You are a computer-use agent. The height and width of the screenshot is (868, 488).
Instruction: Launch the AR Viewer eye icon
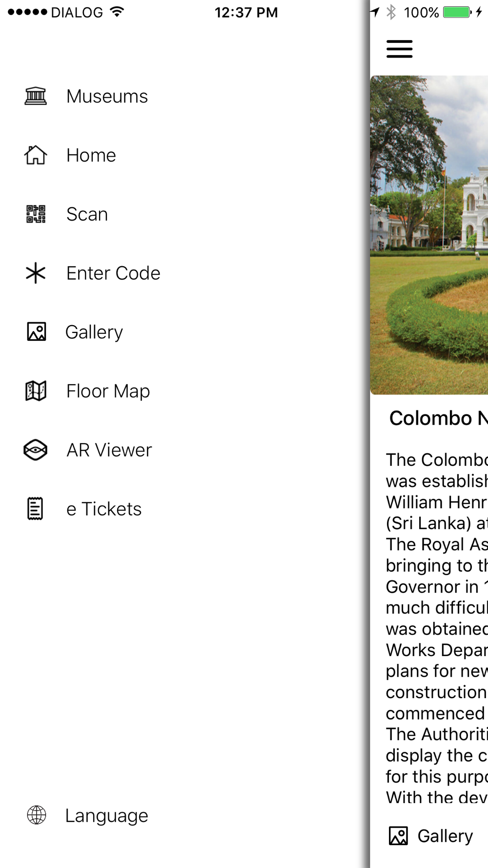(36, 450)
